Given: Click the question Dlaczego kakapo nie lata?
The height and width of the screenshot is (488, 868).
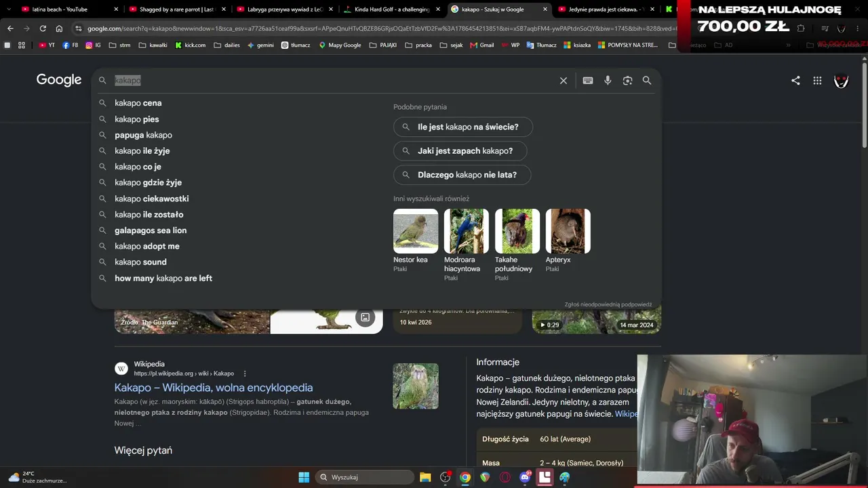Looking at the screenshot, I should [x=462, y=175].
